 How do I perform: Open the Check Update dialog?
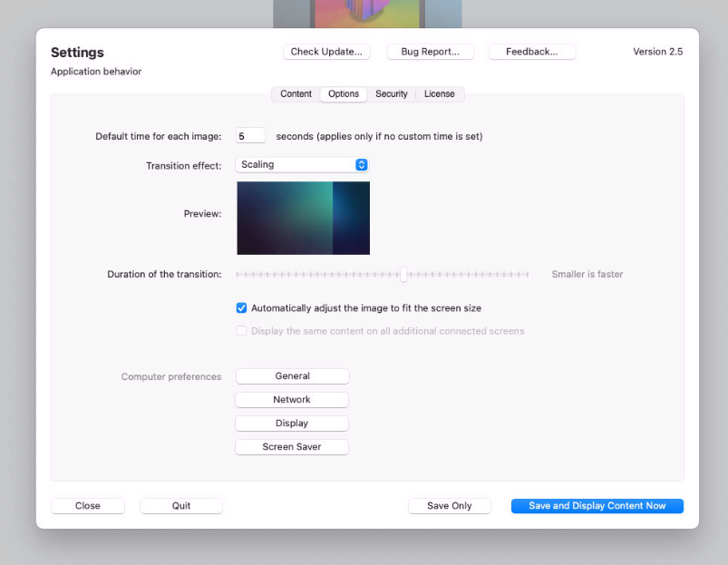[326, 52]
